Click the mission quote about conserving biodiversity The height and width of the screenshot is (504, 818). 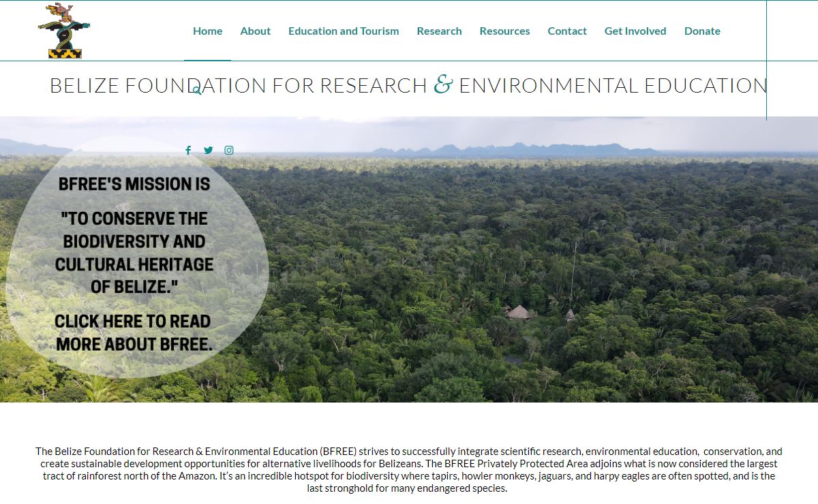coord(134,253)
